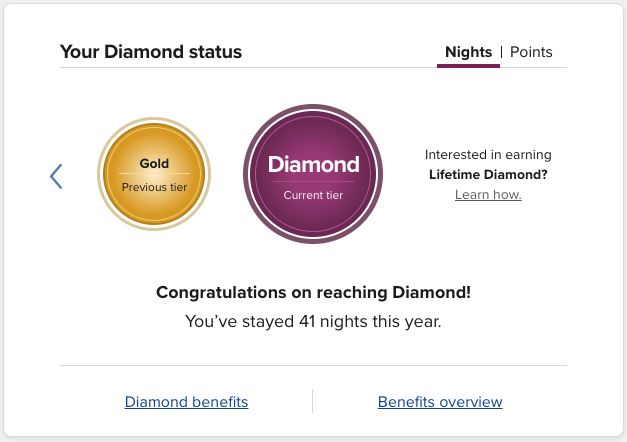Open the Benefits overview link

[440, 402]
